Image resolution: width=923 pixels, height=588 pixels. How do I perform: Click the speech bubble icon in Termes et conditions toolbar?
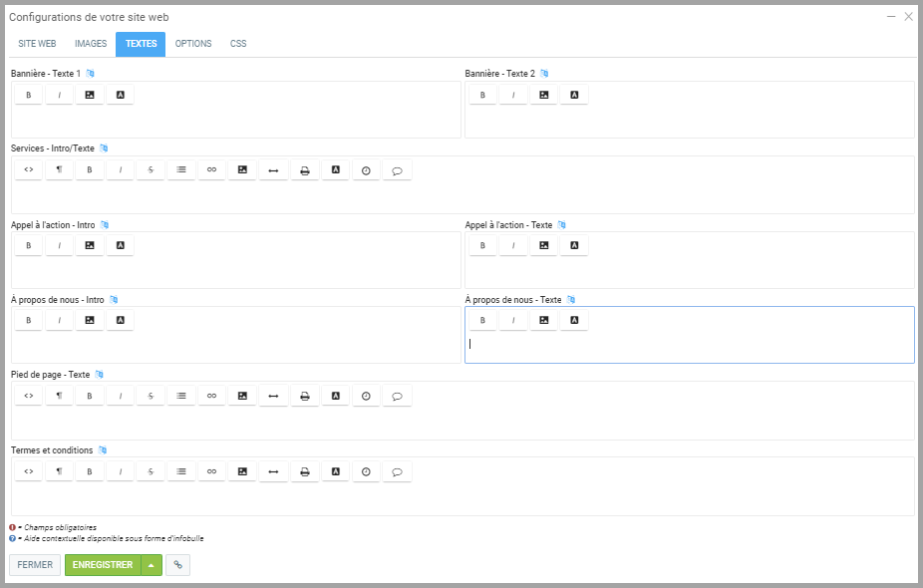397,471
